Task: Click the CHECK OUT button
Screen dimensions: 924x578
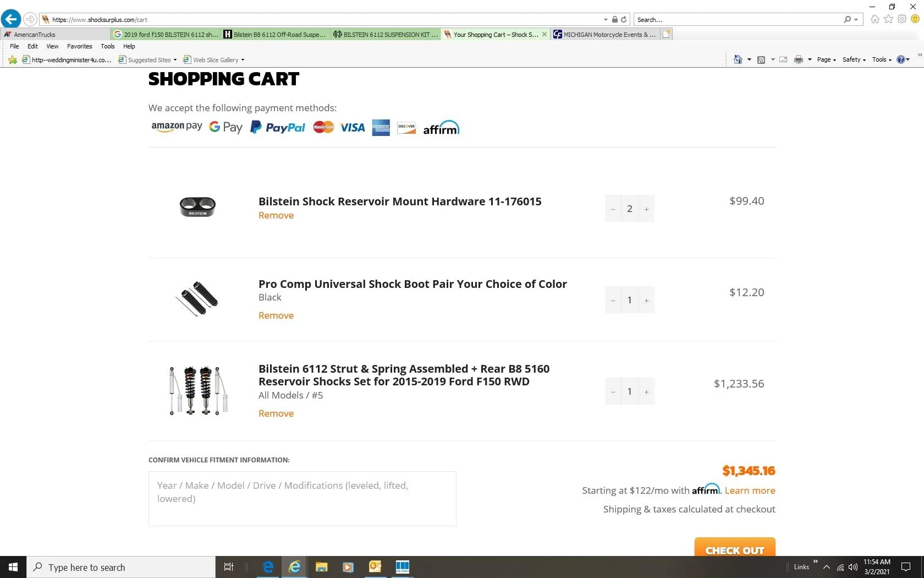Action: tap(735, 549)
